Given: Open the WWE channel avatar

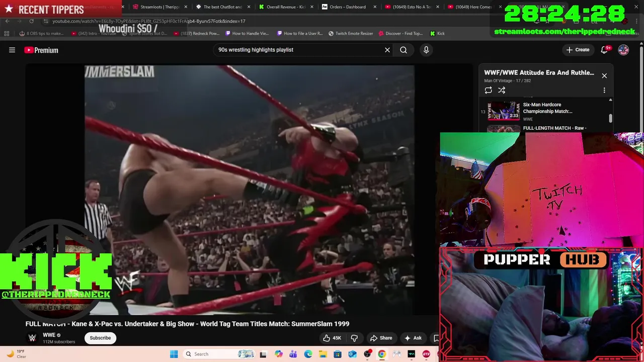Looking at the screenshot, I should 32,338.
